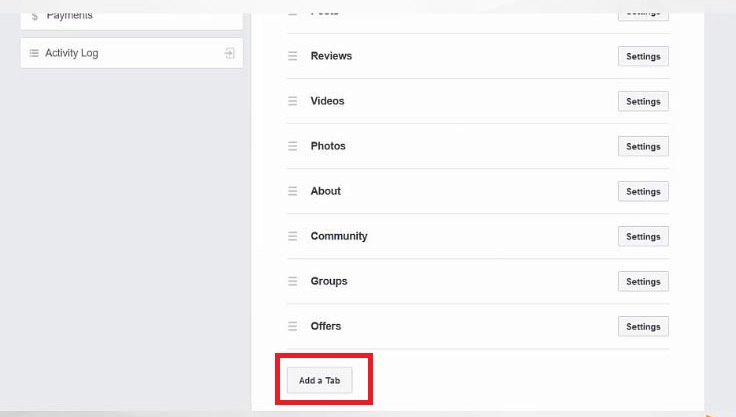Open Settings for the Community tab

coord(643,236)
